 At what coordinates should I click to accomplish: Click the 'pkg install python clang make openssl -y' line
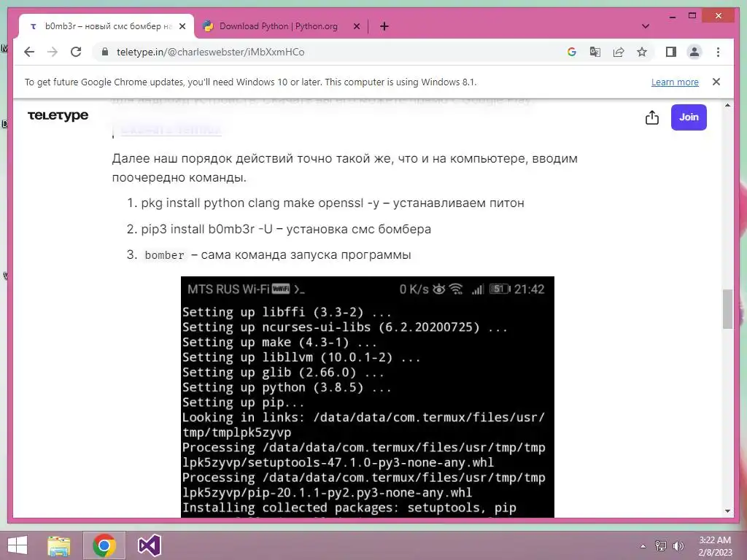332,203
